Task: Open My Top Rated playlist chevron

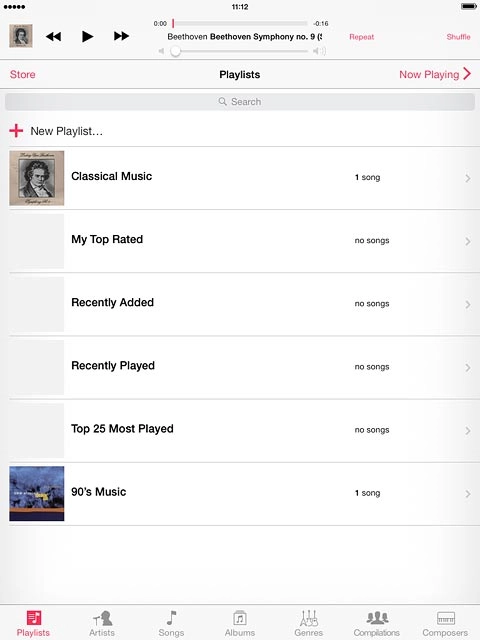Action: [468, 241]
